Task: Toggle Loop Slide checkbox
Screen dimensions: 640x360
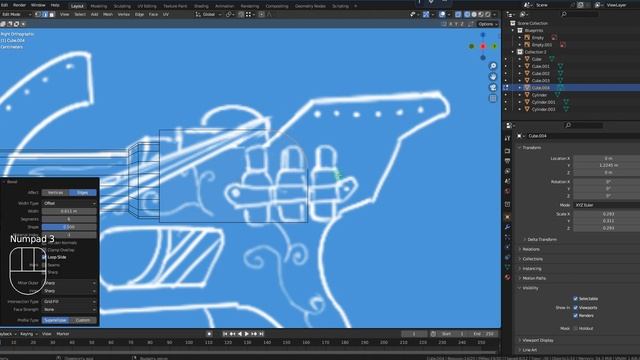Action: 44,257
